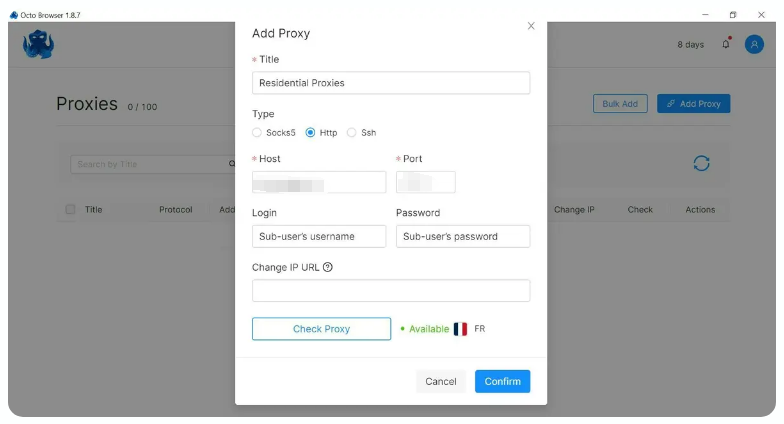Click the refresh proxies icon
This screenshot has height=424, width=784.
click(701, 164)
